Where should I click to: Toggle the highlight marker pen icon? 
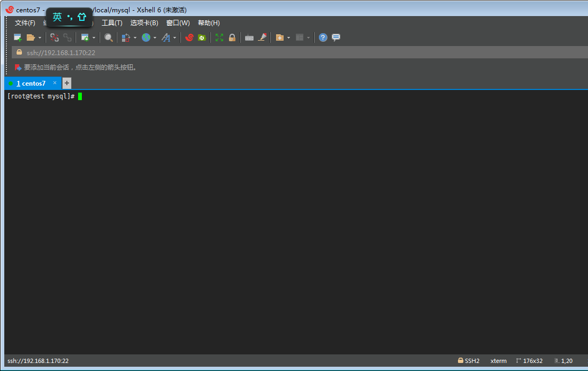[262, 37]
